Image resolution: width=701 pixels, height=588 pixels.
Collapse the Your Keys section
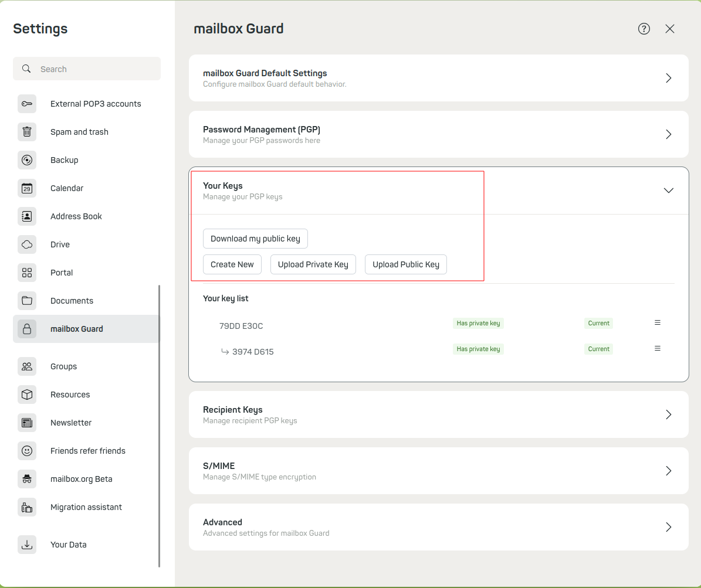(668, 190)
